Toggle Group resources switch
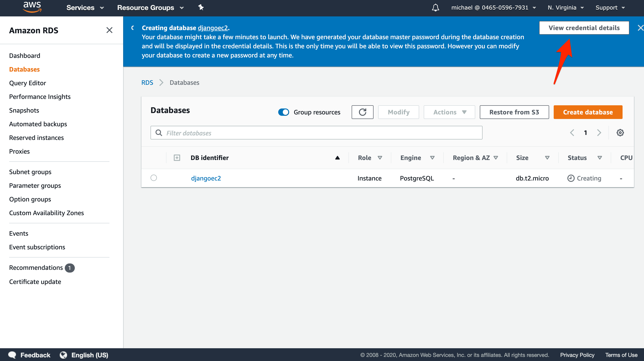 pyautogui.click(x=283, y=112)
